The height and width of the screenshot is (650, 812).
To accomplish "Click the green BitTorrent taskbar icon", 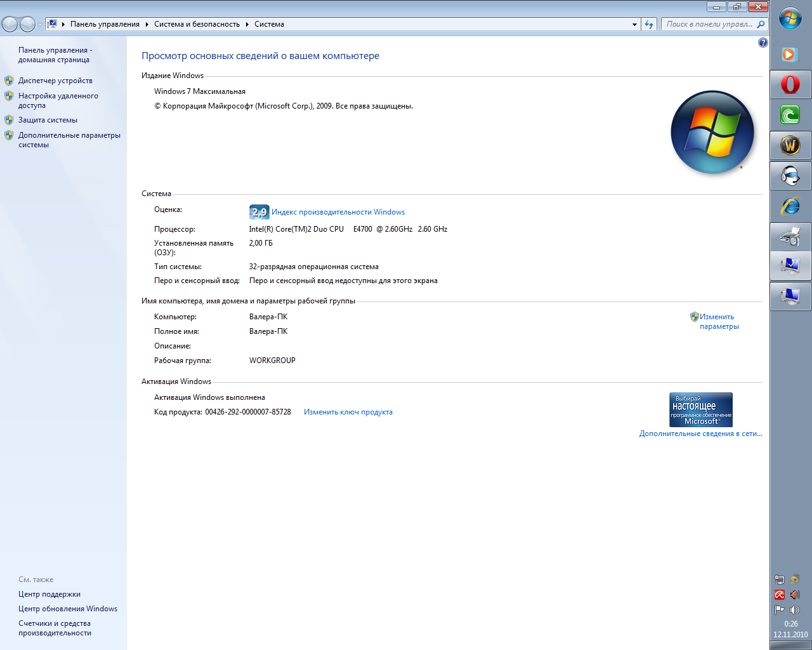I will click(x=790, y=115).
